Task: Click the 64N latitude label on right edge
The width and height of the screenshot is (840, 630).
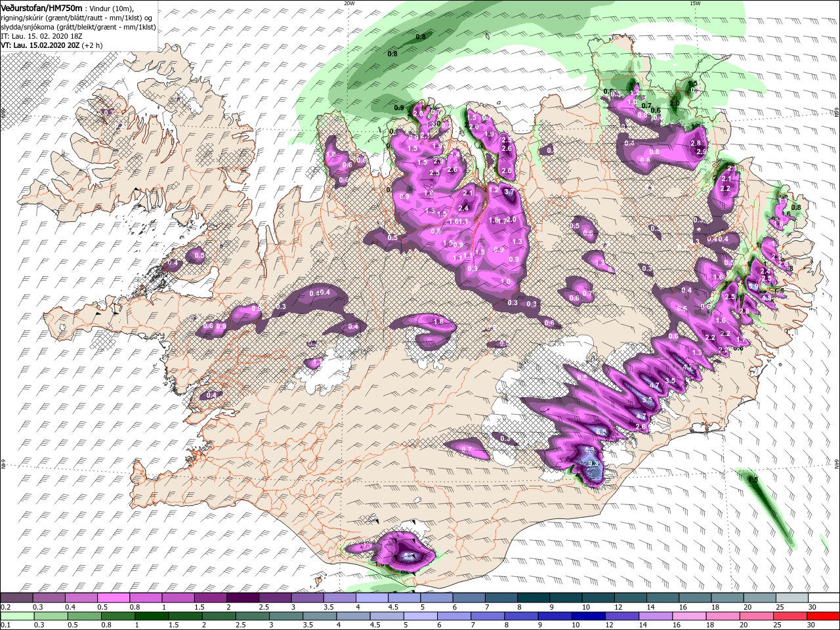Action: point(837,464)
